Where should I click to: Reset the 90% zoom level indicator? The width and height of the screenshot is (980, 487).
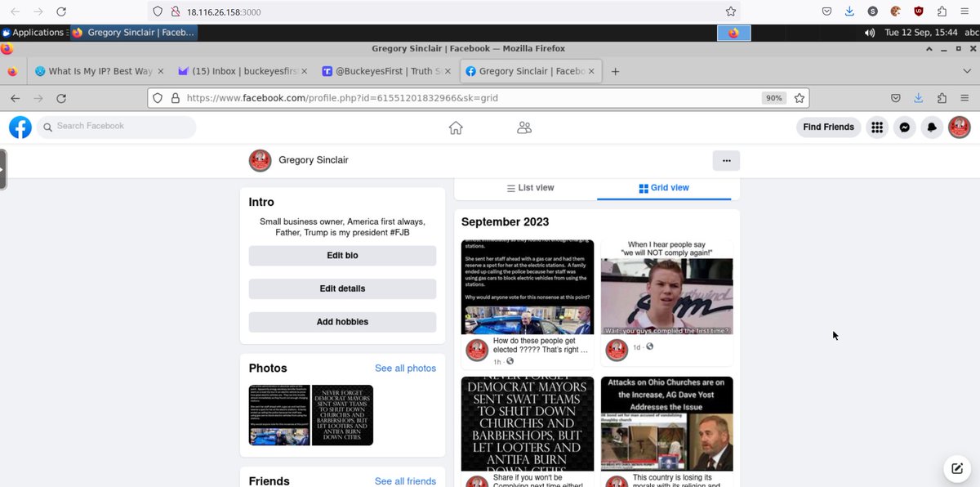click(x=773, y=98)
